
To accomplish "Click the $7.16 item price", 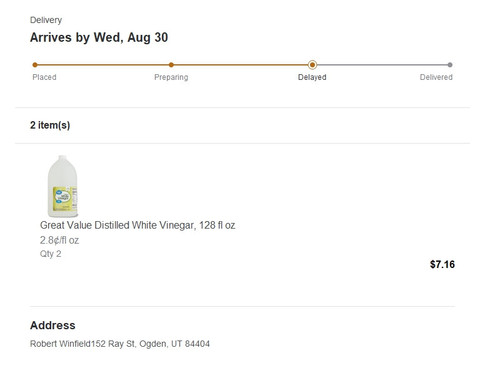I will pos(442,264).
